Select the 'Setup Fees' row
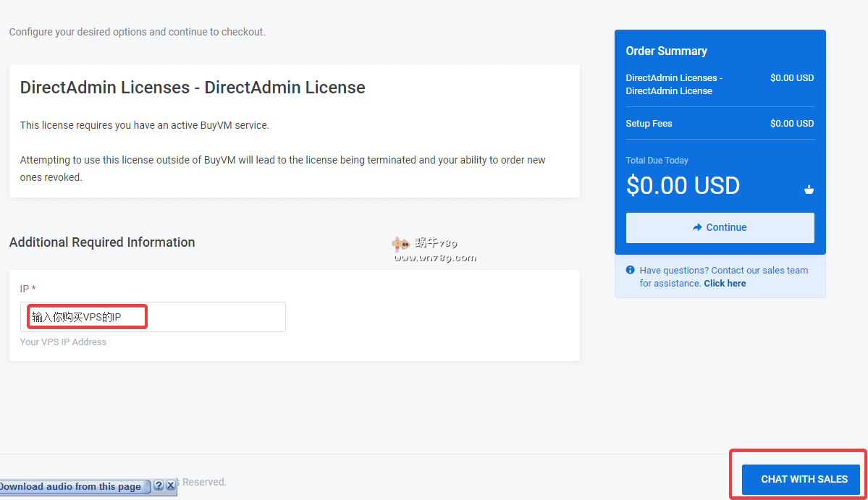The image size is (868, 500). (719, 123)
